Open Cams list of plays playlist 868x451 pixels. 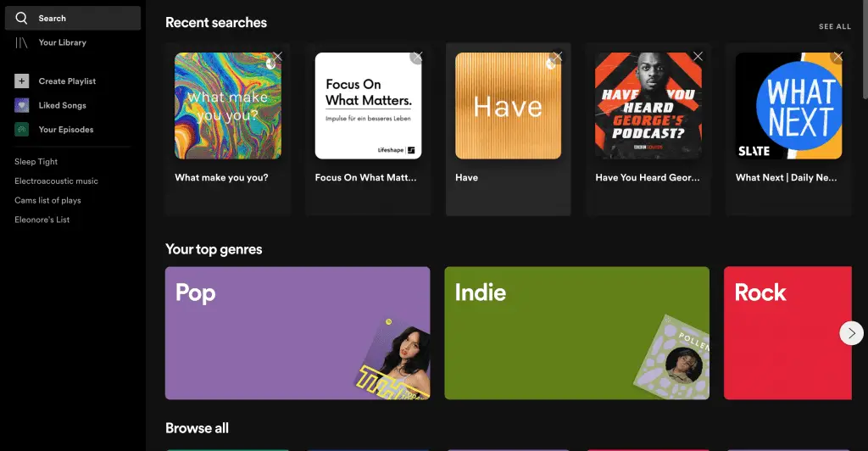47,200
